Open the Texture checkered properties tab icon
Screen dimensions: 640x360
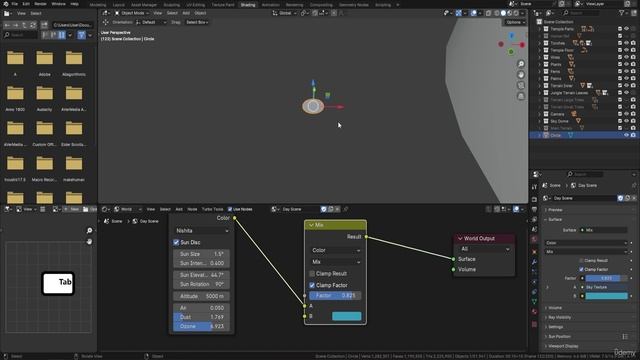tap(534, 324)
